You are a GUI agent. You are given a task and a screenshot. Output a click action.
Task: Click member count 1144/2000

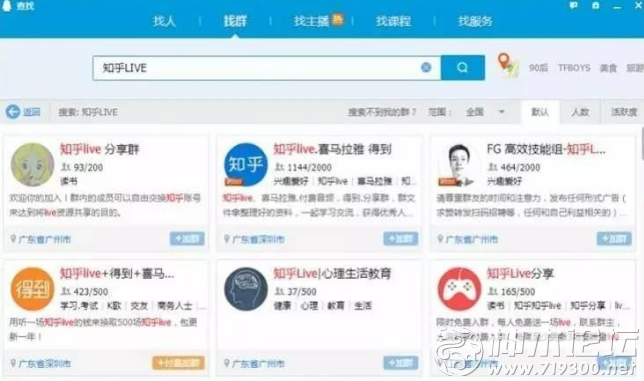(x=309, y=168)
